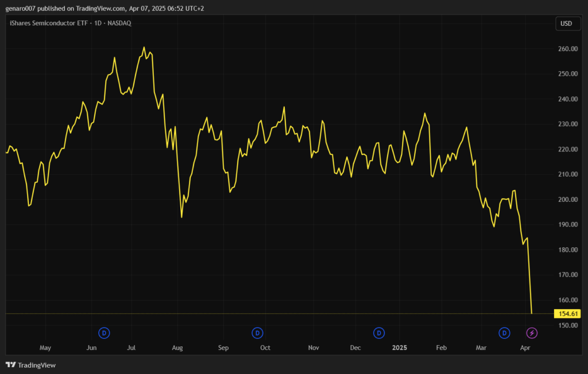Click the 260.00 price scale label
This screenshot has width=588, height=374.
click(566, 49)
